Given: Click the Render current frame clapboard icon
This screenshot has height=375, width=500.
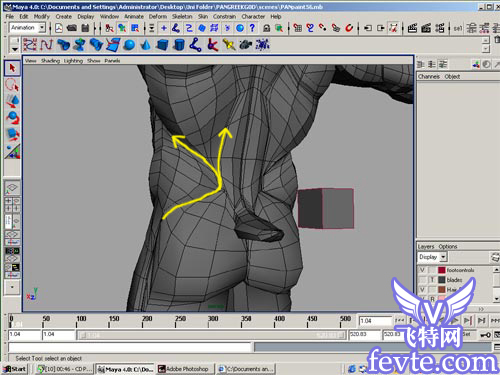Looking at the screenshot, I should tap(412, 28).
